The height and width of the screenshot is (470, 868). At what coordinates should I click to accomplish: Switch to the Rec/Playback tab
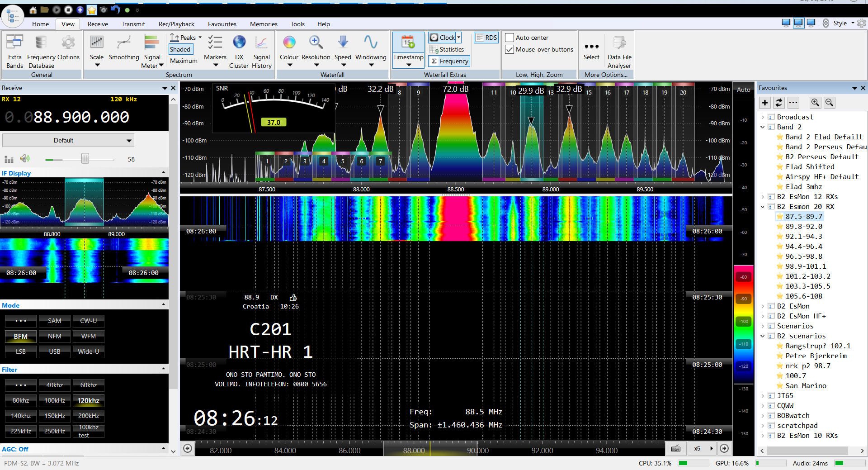176,24
